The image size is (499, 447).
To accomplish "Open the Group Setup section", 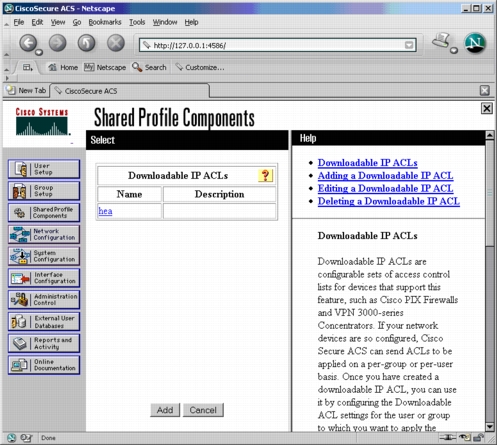I will click(44, 191).
